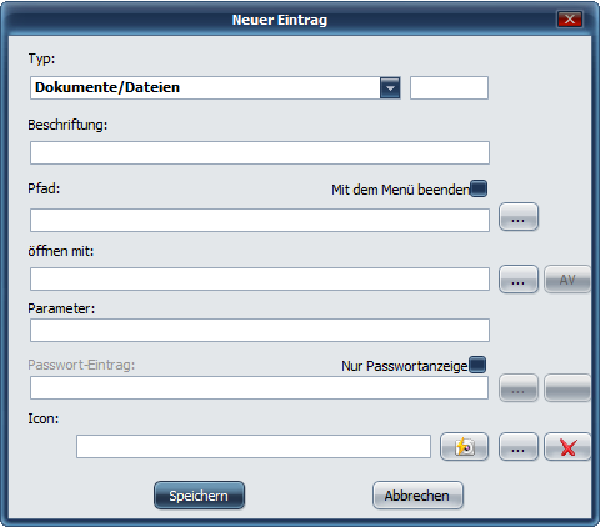Click the browse button for öffnen mit
The image size is (600, 527).
click(x=518, y=279)
